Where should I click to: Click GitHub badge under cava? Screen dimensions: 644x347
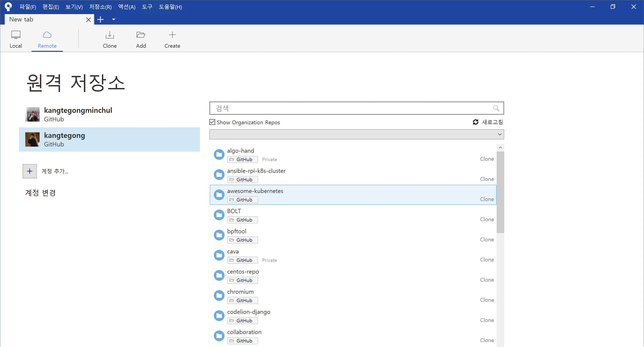tap(242, 260)
